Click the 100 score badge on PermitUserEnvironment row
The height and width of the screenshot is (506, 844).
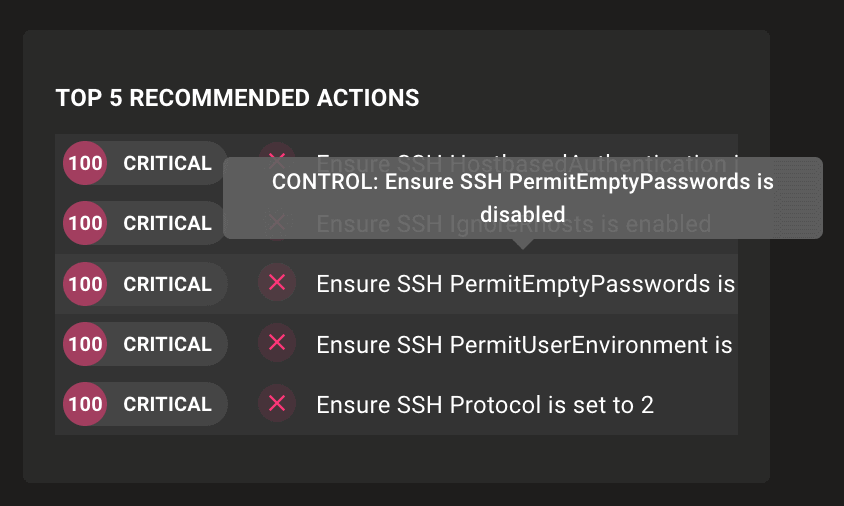pos(86,344)
